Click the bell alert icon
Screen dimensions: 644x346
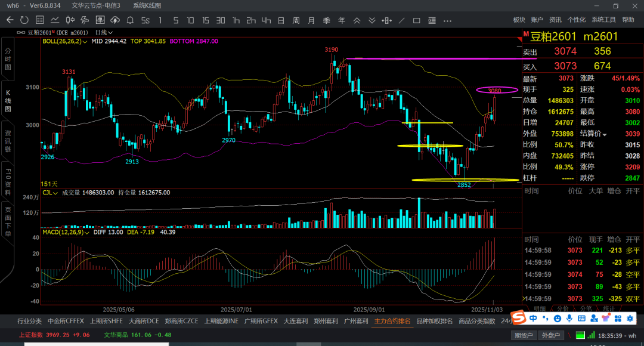pyautogui.click(x=131, y=20)
